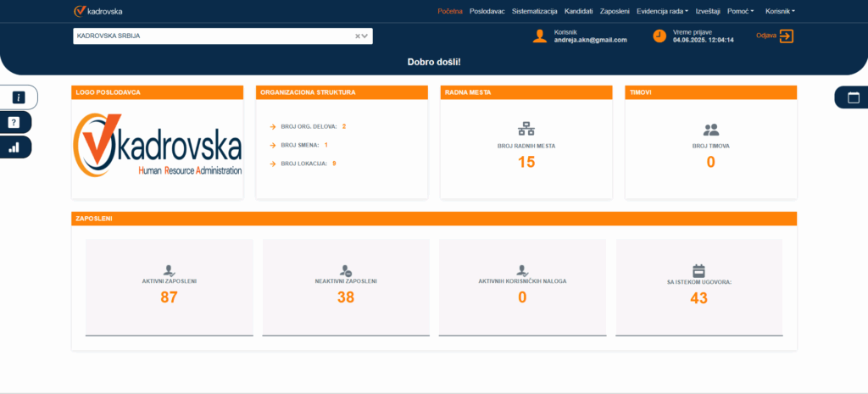
Task: Click the teams people icon
Action: coord(710,130)
